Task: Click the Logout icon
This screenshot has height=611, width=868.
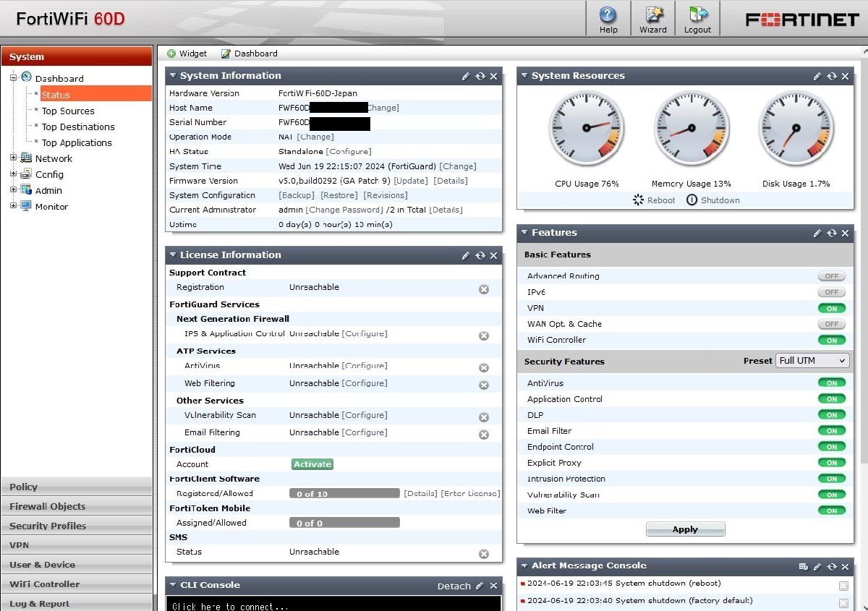Action: click(x=697, y=15)
